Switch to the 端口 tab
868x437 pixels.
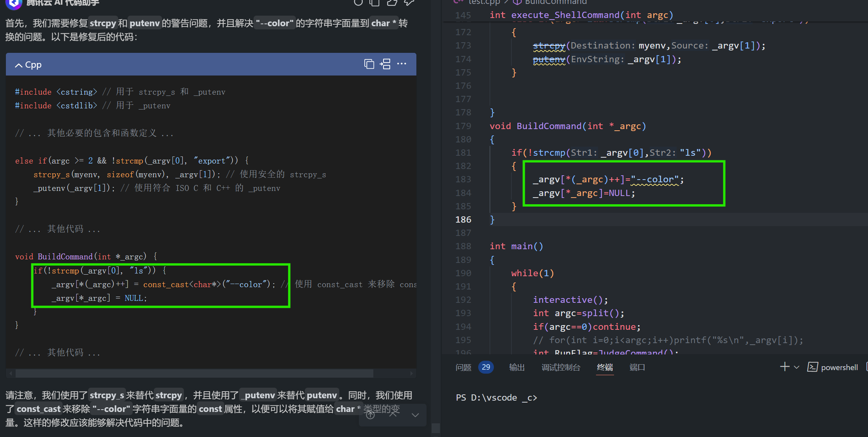pos(637,367)
